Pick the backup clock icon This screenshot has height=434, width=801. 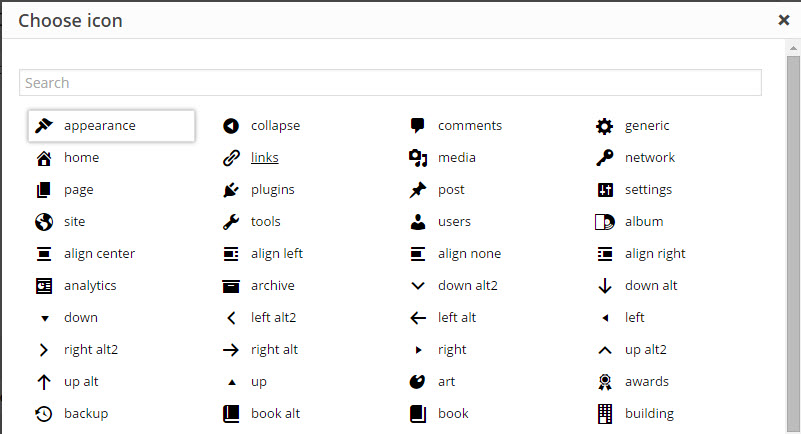tap(44, 414)
